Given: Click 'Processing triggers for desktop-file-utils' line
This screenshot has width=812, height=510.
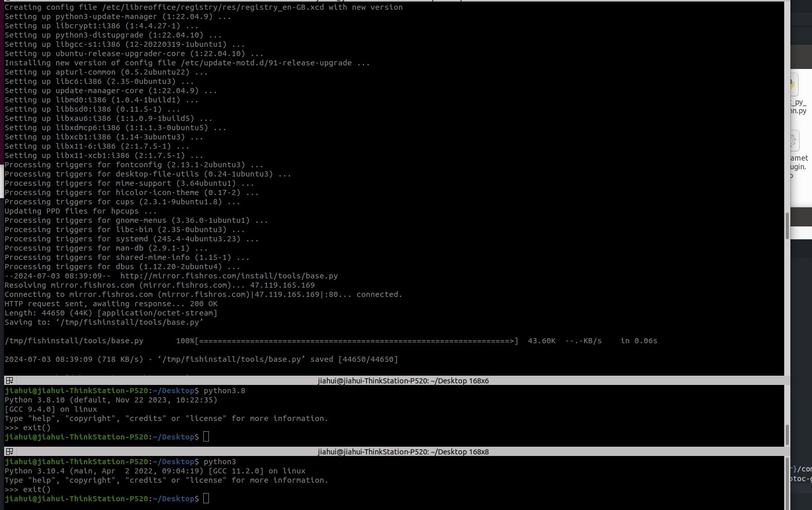Looking at the screenshot, I should 148,174.
